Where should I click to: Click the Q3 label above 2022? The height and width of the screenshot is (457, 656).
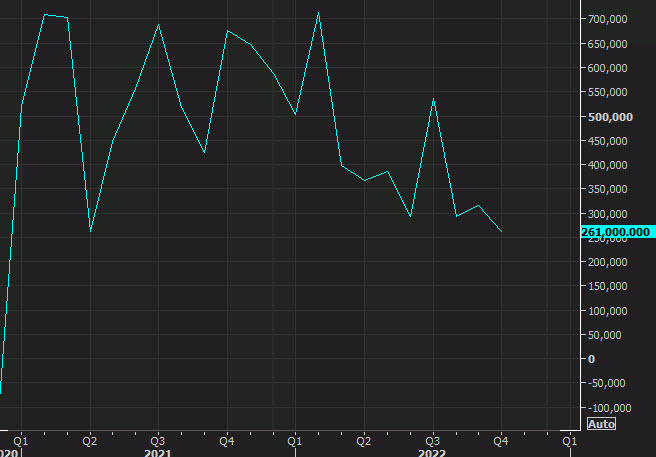coord(432,441)
